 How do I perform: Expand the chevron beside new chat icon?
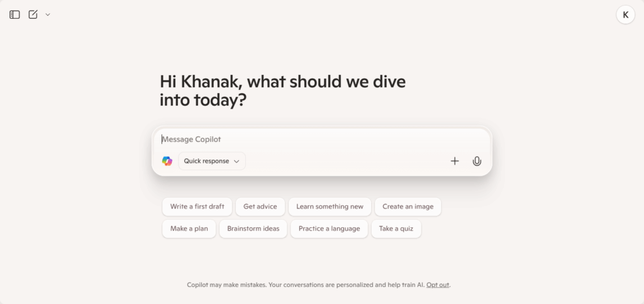48,15
